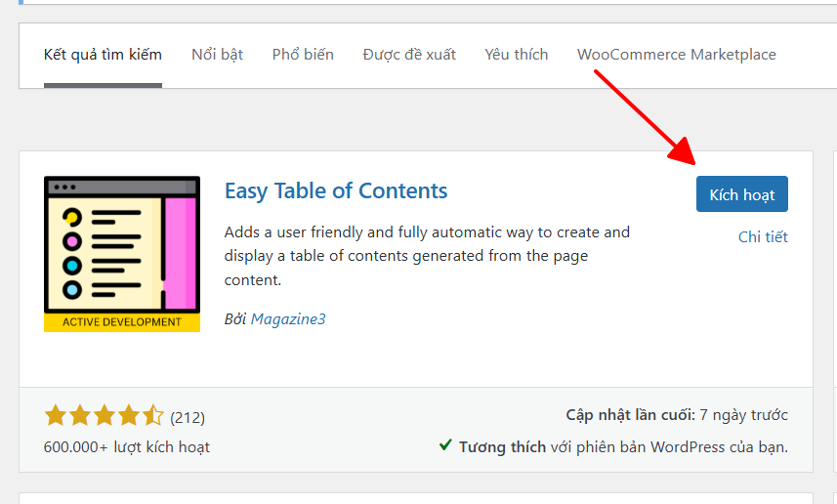Click the plugin description paragraph

coord(427,256)
